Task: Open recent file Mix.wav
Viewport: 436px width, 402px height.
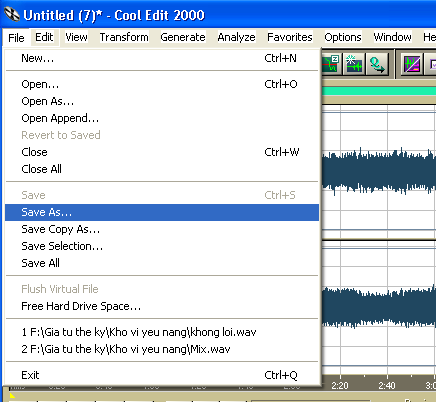Action: click(162, 349)
